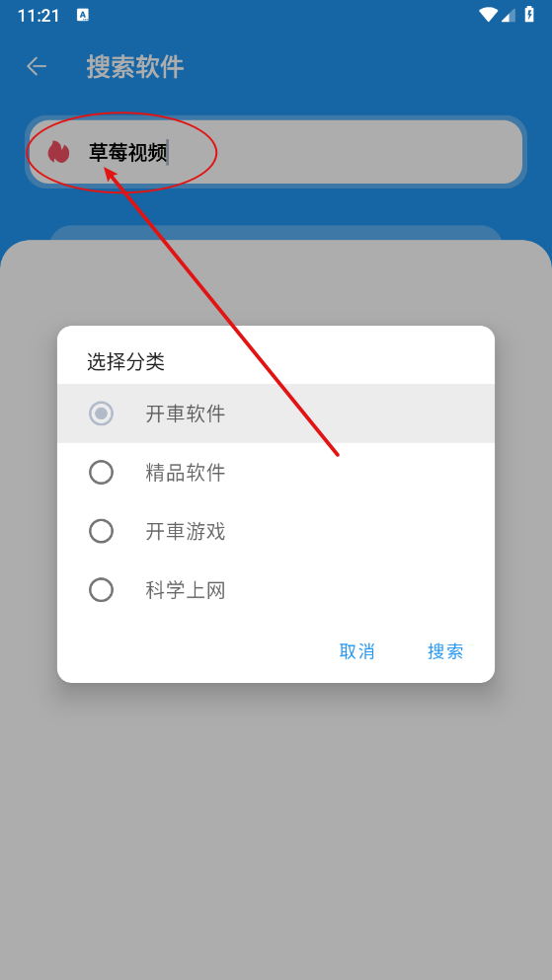Tap the 选择分类 dialog heading

point(125,361)
